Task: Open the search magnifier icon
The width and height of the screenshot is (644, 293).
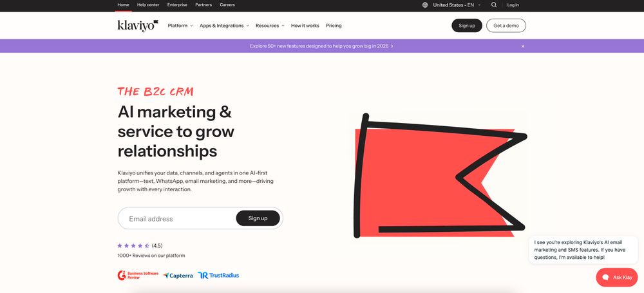Action: coord(494,5)
